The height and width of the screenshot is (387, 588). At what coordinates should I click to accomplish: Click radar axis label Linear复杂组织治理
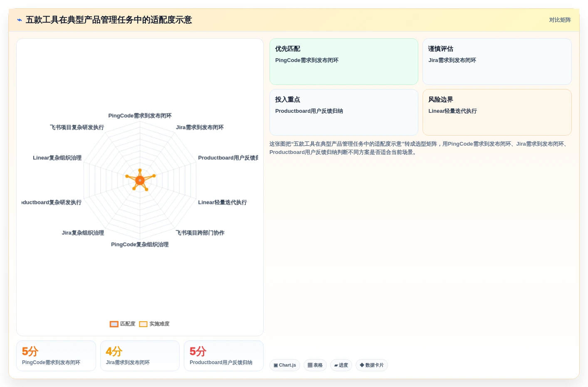(x=57, y=158)
